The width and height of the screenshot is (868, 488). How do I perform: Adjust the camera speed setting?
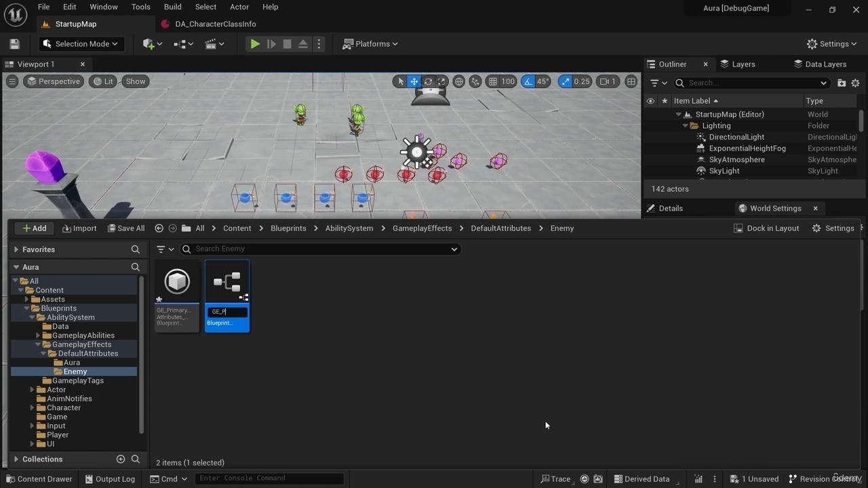pyautogui.click(x=608, y=81)
